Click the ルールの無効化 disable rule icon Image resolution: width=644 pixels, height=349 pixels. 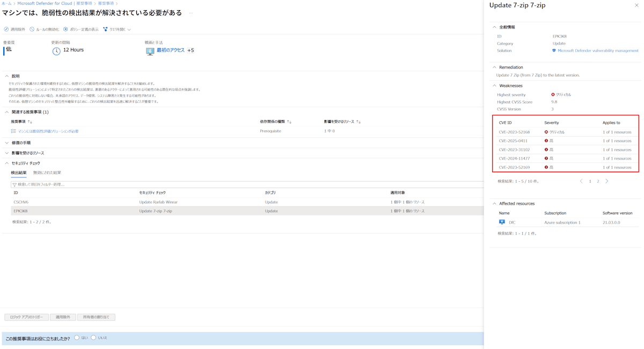pyautogui.click(x=32, y=29)
